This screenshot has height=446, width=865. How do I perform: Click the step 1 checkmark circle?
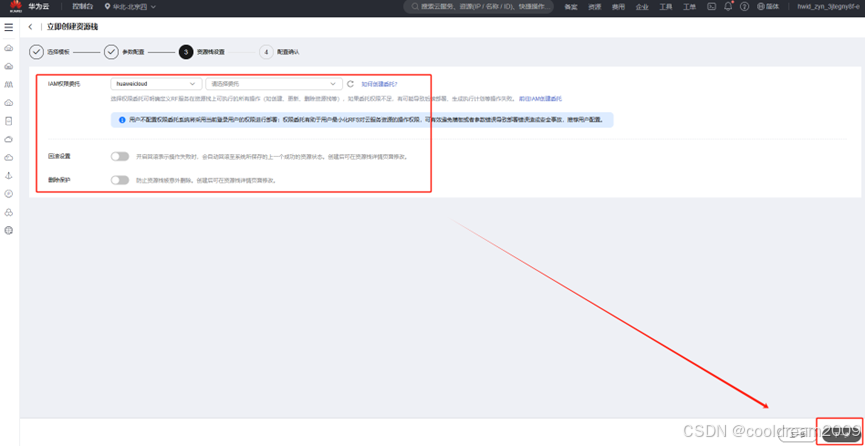coord(36,52)
